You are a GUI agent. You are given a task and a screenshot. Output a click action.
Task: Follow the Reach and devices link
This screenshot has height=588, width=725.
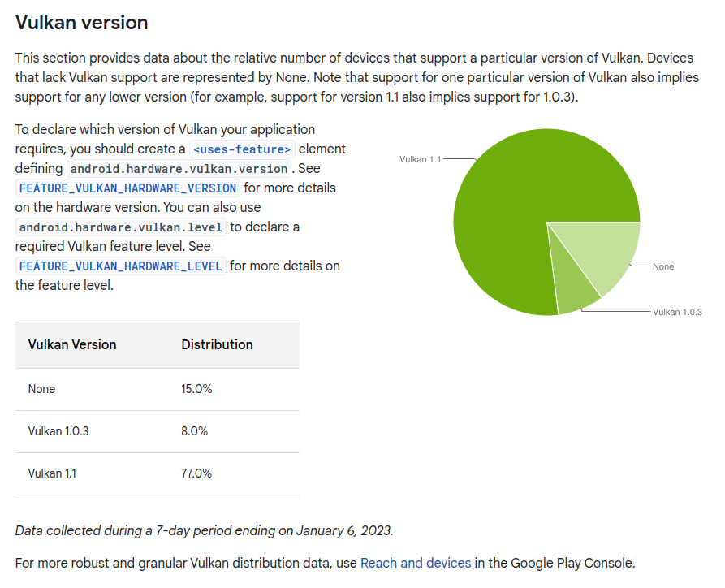click(415, 563)
